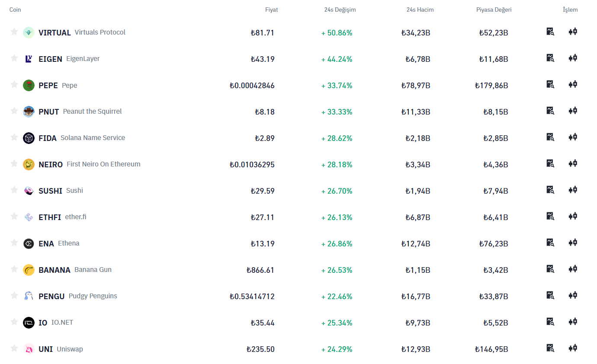Click the candlestick trade icon for UNI
The height and width of the screenshot is (364, 597).
pos(573,348)
